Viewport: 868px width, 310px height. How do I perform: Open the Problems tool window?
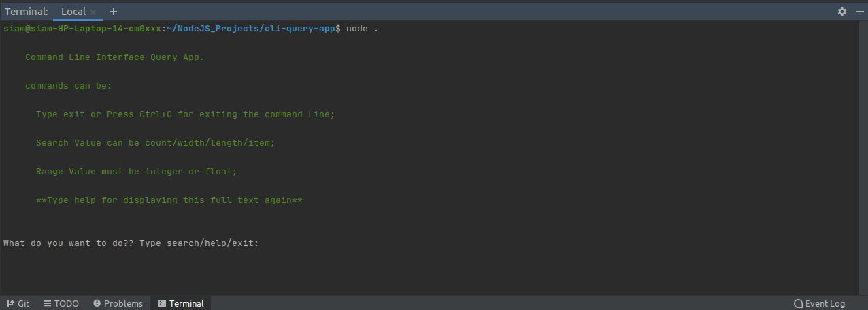118,303
